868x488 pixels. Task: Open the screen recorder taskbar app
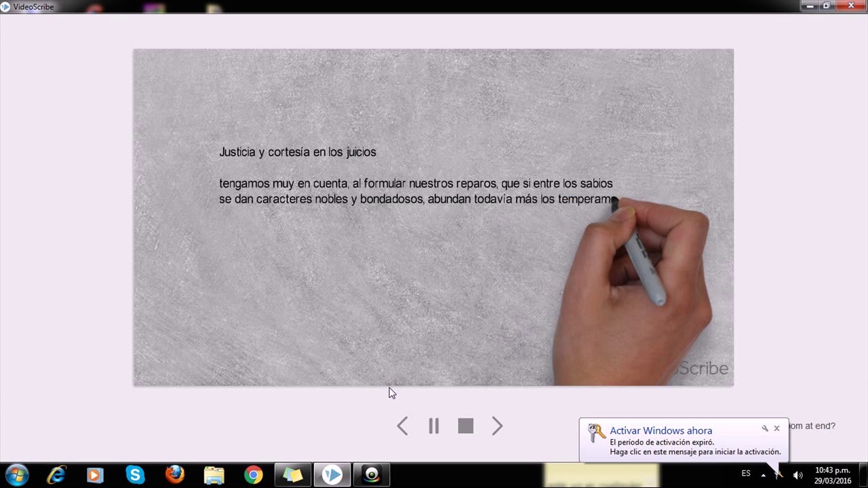[x=372, y=475]
